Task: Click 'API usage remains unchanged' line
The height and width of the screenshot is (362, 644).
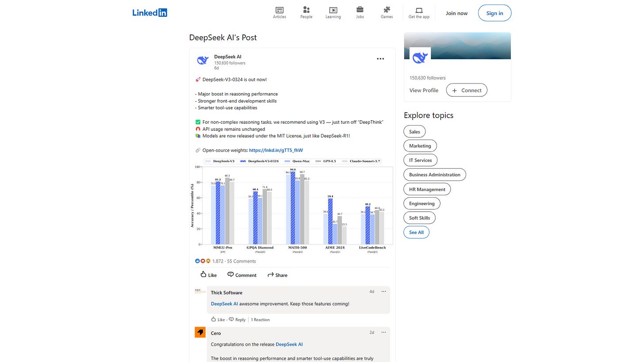Action: (234, 129)
